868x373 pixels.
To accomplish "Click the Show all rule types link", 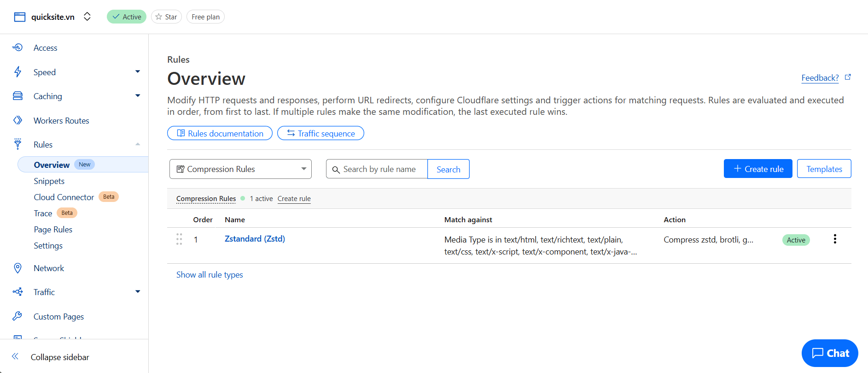I will click(210, 275).
